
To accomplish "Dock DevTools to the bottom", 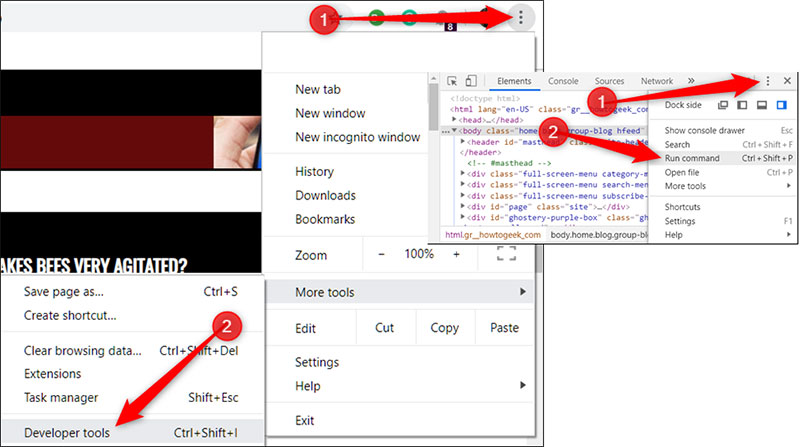I will [x=762, y=105].
